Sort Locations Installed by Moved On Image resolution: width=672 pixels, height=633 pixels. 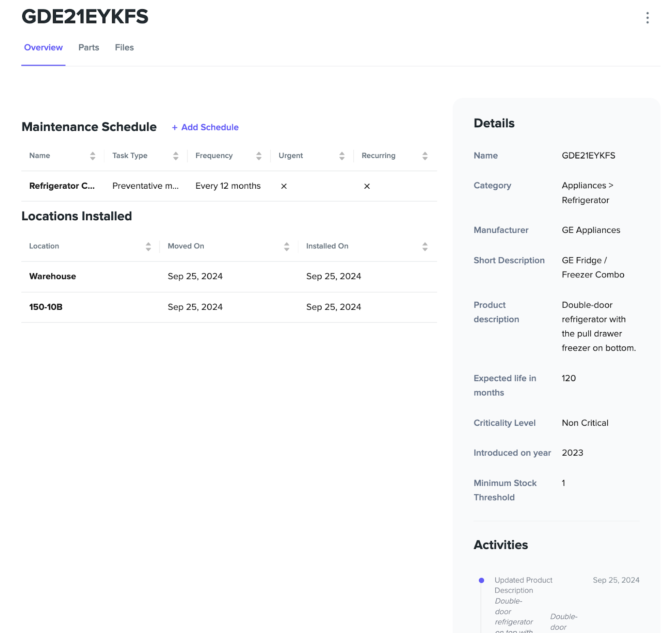[x=286, y=246]
